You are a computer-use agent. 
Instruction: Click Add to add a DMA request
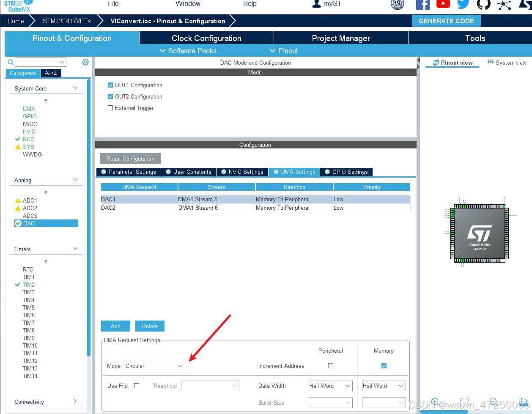click(115, 326)
